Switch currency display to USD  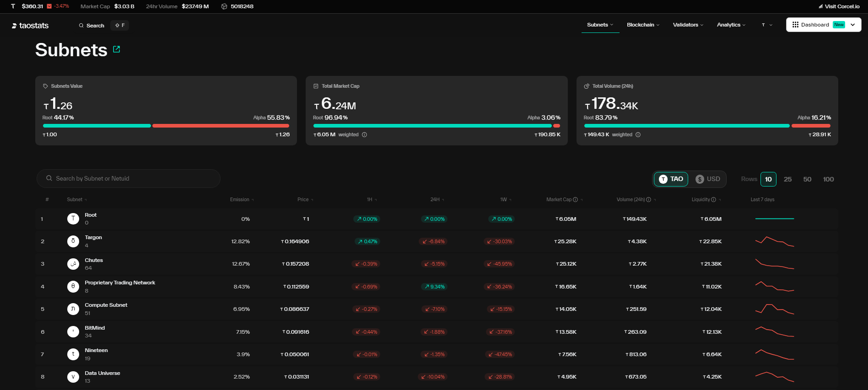click(708, 179)
